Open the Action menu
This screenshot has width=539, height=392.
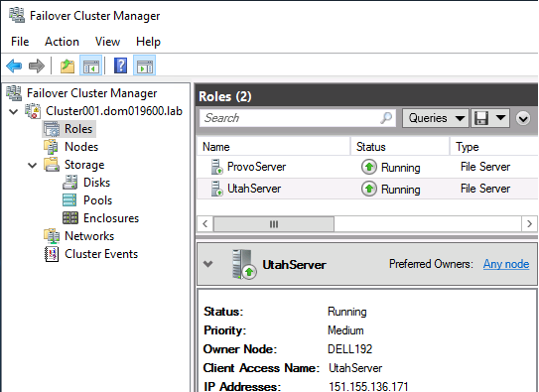click(62, 42)
